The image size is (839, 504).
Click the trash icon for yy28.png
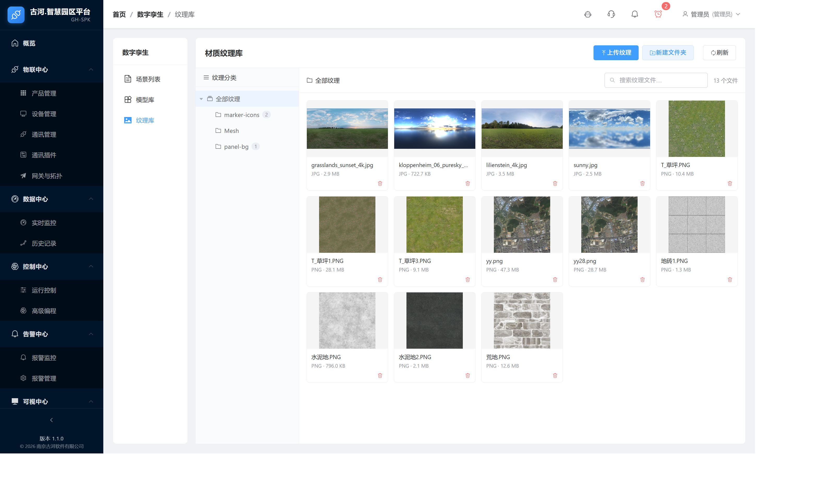tap(642, 280)
